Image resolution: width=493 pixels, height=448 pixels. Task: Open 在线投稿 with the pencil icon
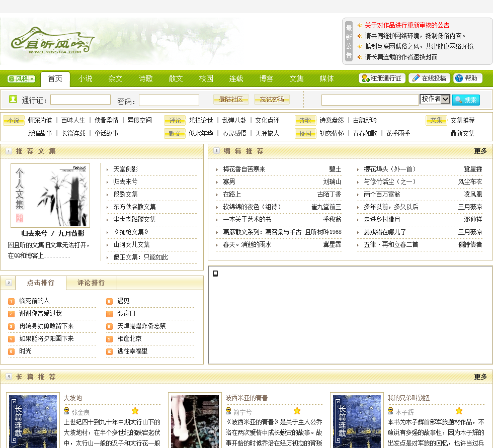point(429,78)
